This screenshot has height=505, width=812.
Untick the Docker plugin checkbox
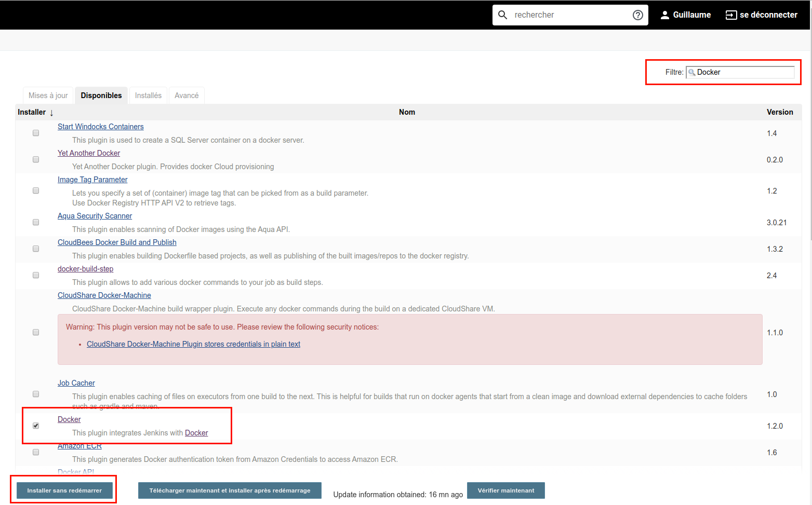tap(36, 426)
